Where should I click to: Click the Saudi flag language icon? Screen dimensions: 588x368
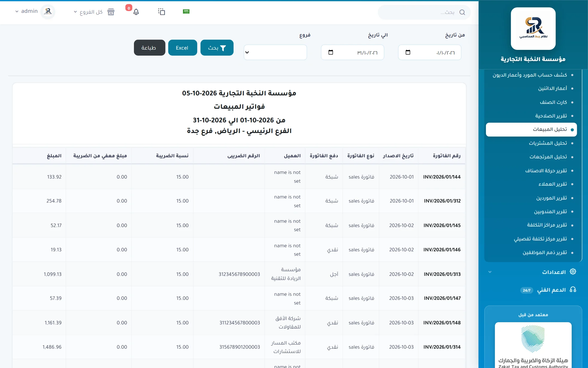point(186,11)
